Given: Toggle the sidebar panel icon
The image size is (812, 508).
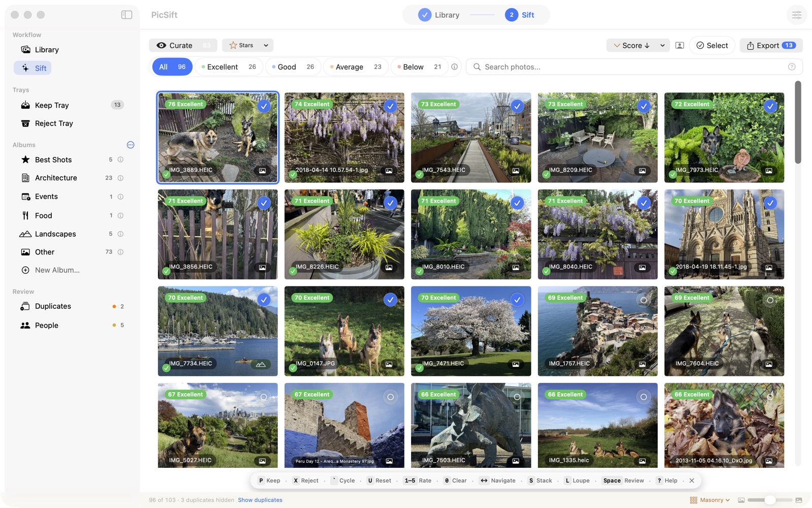Looking at the screenshot, I should 127,15.
